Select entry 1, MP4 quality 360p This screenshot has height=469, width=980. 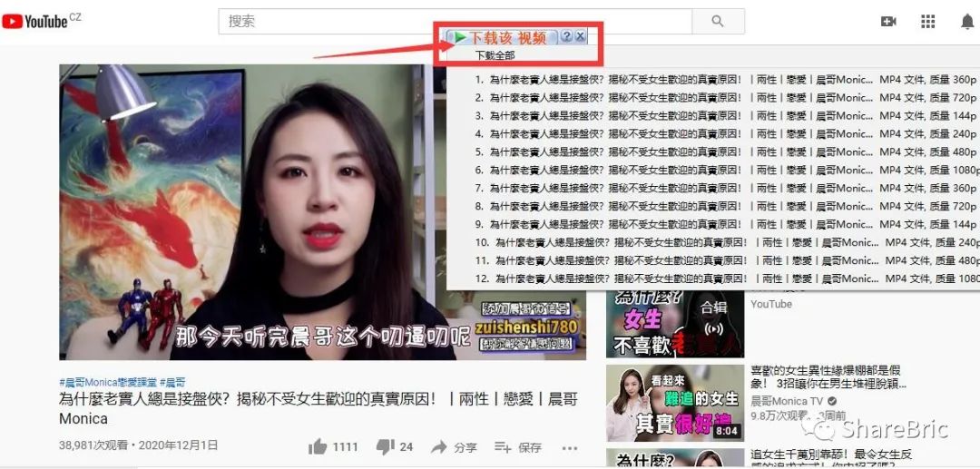click(726, 80)
